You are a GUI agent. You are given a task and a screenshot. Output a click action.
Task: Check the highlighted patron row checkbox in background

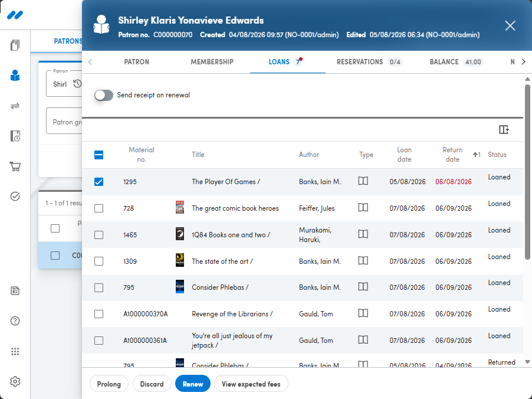click(55, 256)
